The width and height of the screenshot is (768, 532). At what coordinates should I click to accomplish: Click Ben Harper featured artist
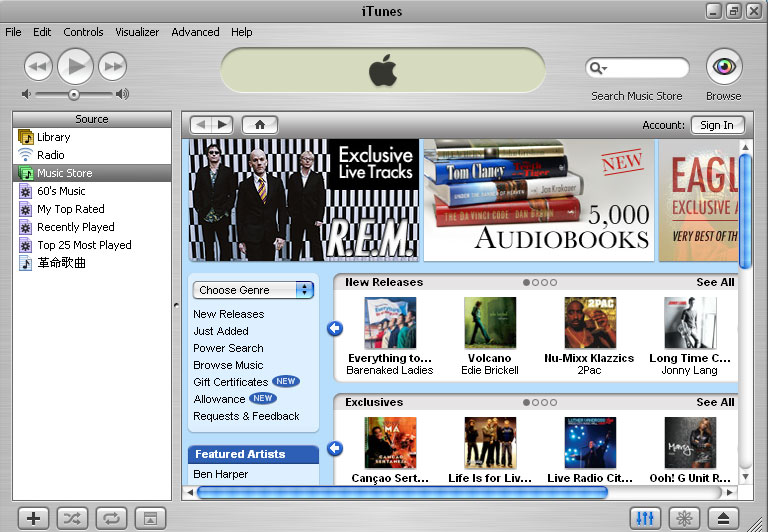tap(220, 474)
